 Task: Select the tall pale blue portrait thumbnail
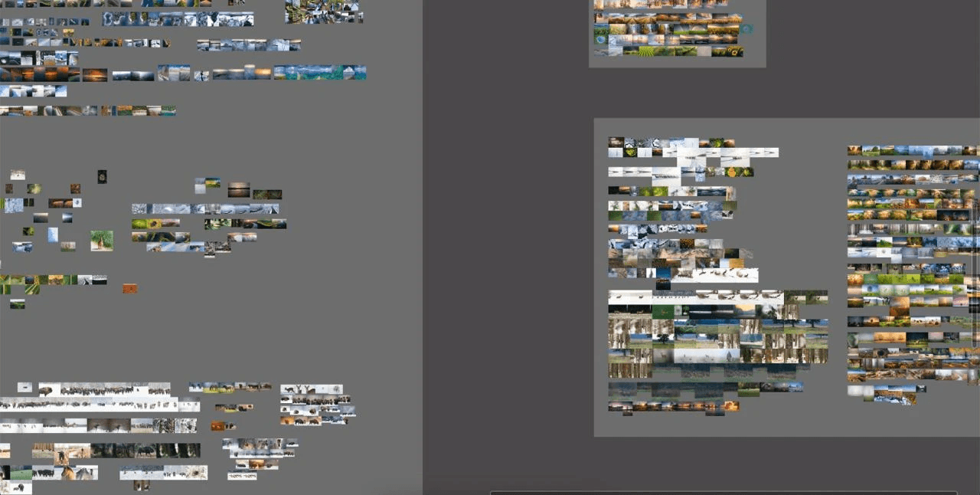53,235
